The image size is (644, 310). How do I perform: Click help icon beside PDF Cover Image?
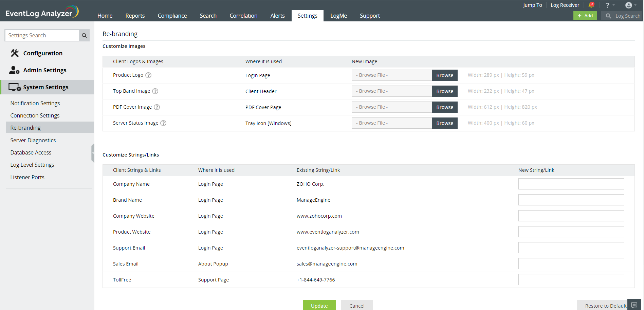[x=157, y=107]
